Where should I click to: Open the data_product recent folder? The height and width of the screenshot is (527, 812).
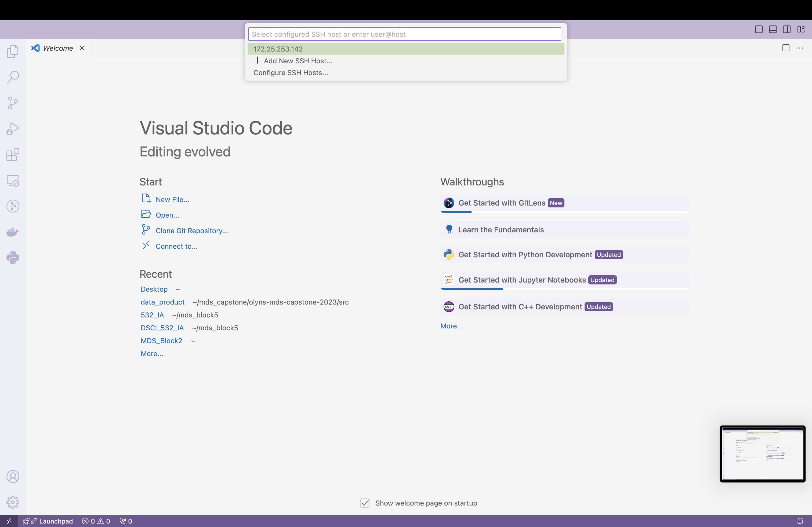(162, 302)
